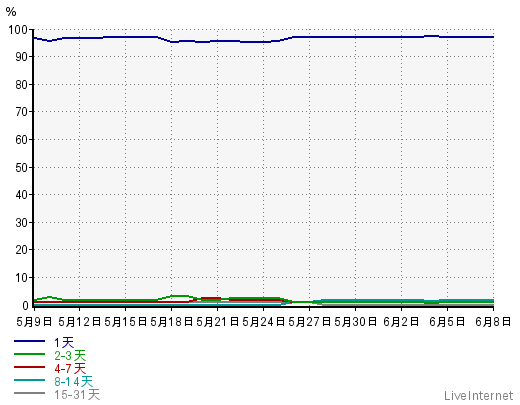
Task: Select the 4-7天 legend label
Action: click(70, 369)
